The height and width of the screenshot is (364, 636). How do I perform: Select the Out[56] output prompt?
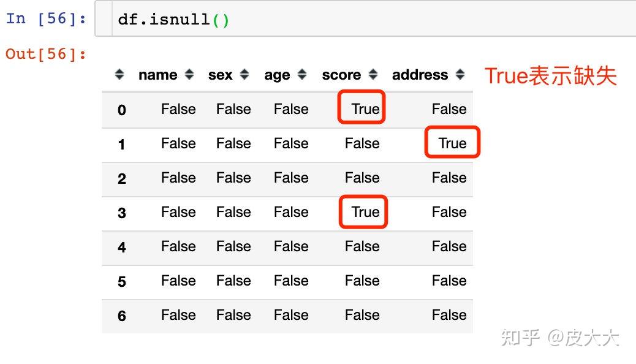pyautogui.click(x=46, y=53)
